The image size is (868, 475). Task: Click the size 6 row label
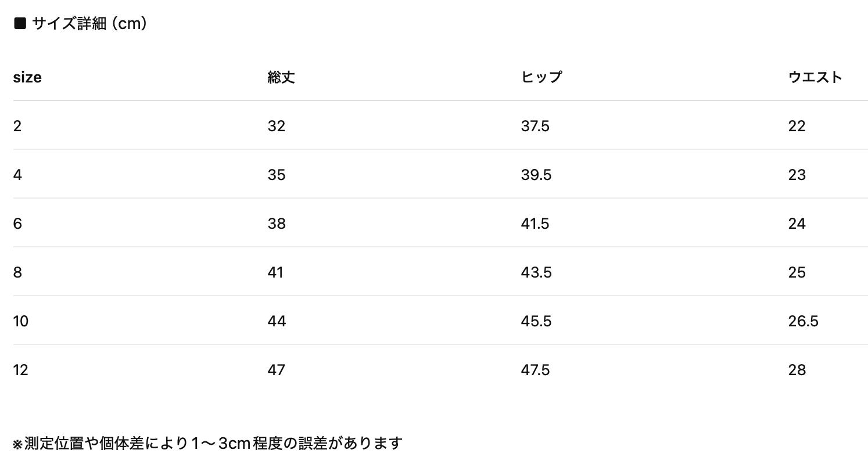pyautogui.click(x=17, y=224)
